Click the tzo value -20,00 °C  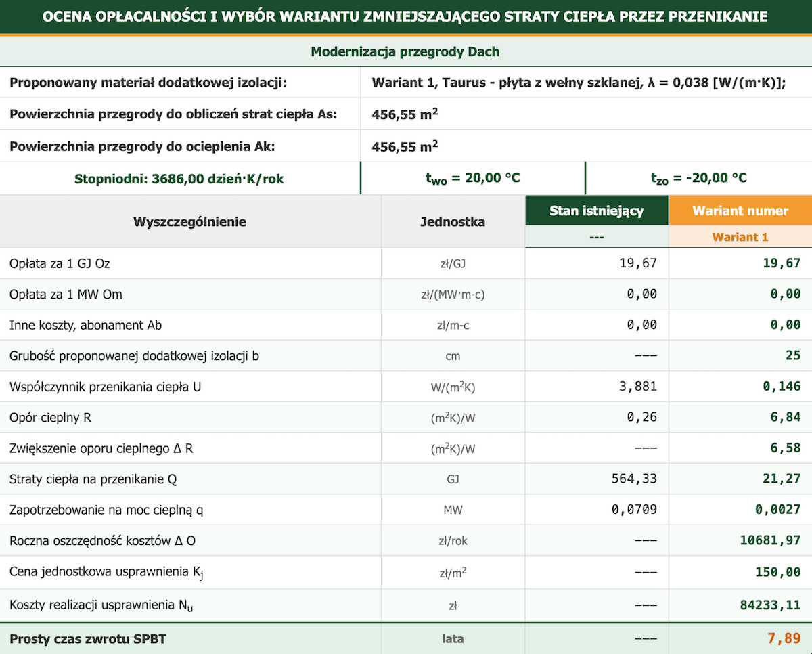tap(698, 179)
